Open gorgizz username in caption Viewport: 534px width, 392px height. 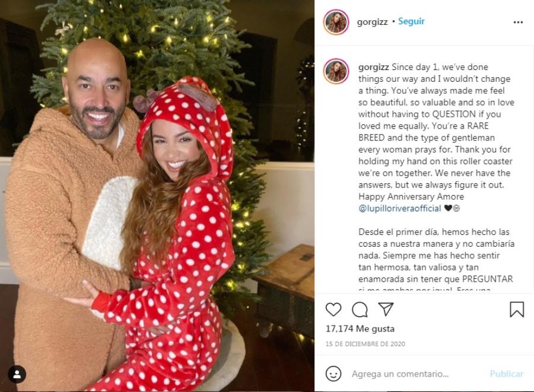pos(374,67)
